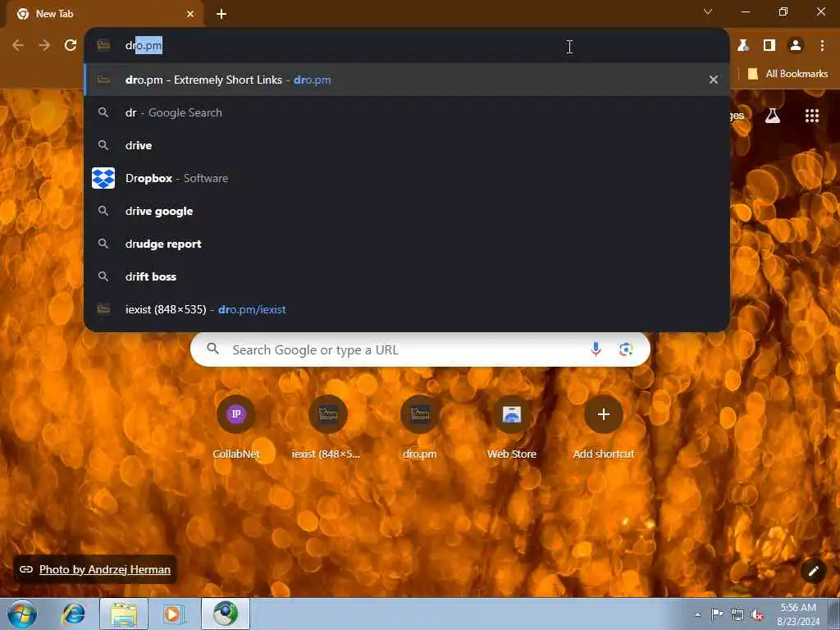Open the iexist dro.pm/iexist suggestion
840x630 pixels.
click(x=407, y=309)
